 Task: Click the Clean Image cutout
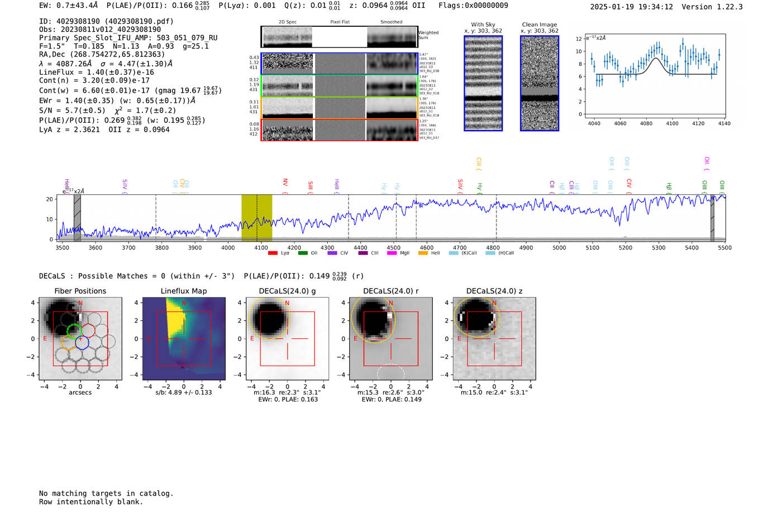pos(540,83)
